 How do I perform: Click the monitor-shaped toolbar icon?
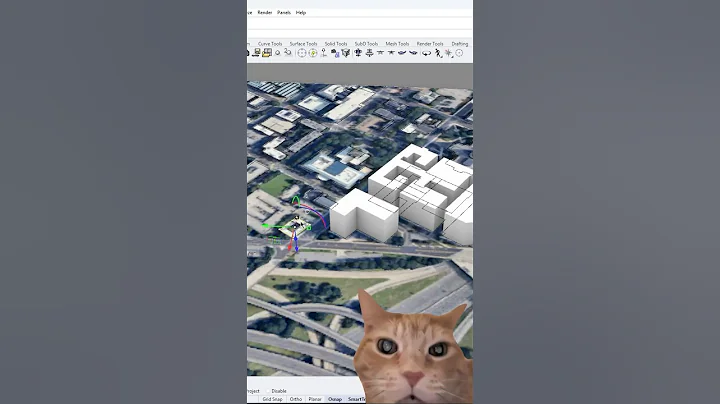pos(257,53)
